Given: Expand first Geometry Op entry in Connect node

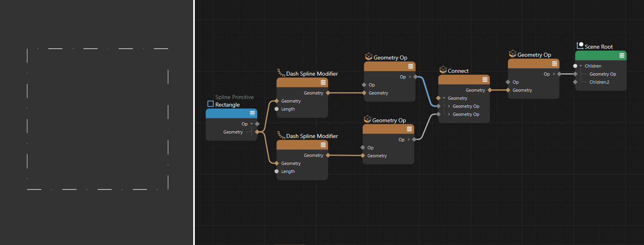Looking at the screenshot, I should pos(449,106).
